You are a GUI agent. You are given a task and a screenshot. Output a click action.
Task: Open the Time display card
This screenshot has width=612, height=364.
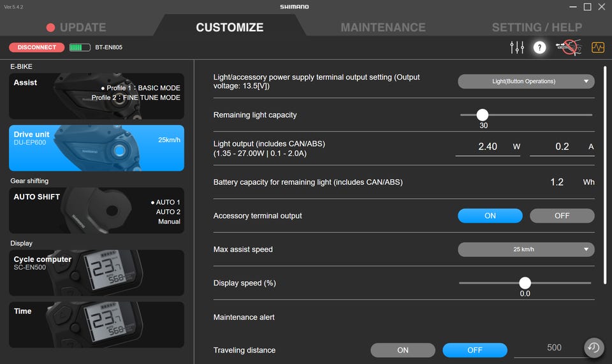pos(96,324)
